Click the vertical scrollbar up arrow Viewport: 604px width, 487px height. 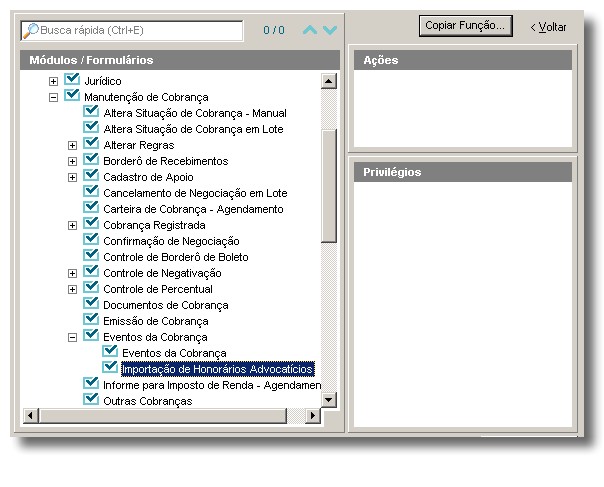329,81
